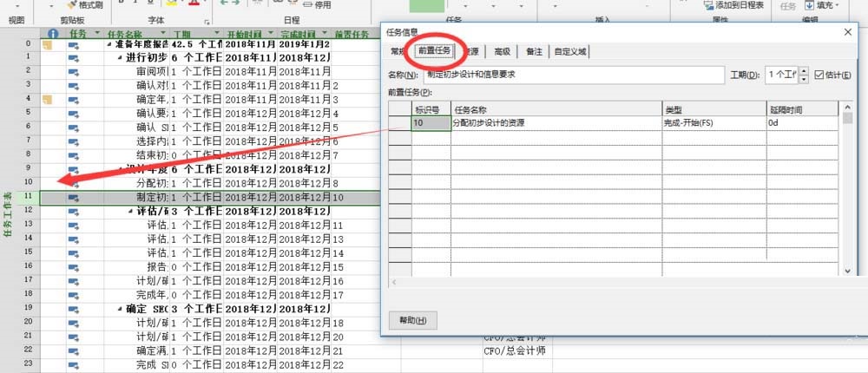Open the 开始时间 column filter dropdown
868x373 pixels.
point(271,33)
